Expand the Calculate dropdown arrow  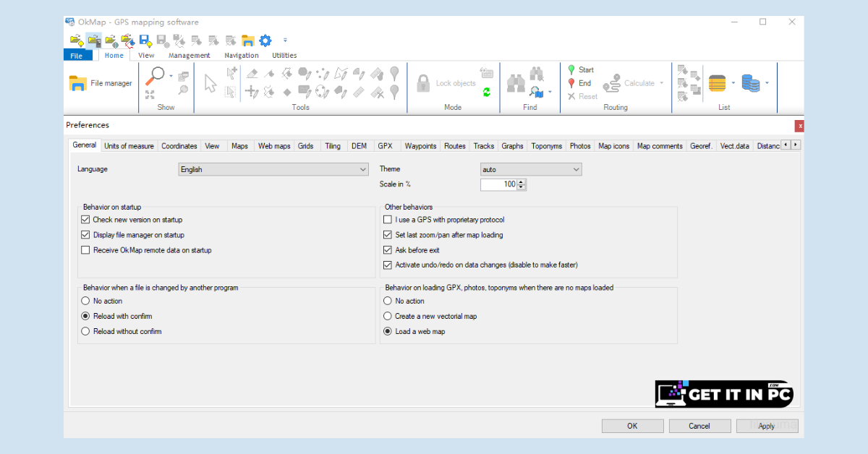(x=661, y=83)
